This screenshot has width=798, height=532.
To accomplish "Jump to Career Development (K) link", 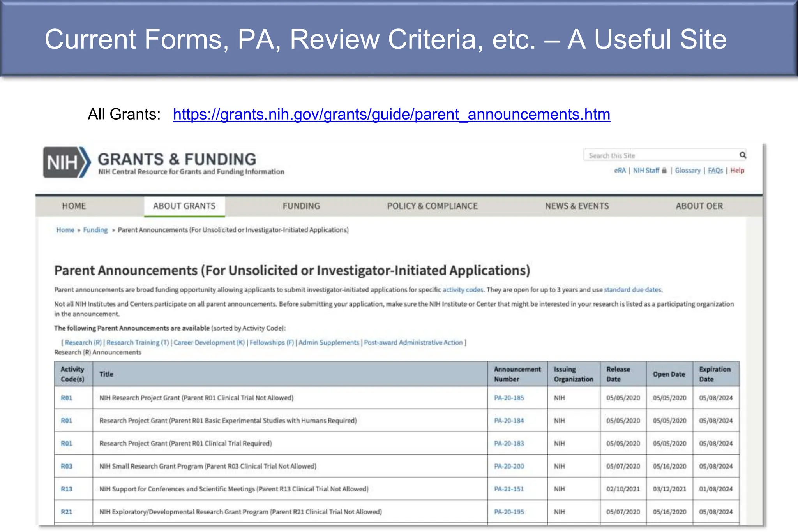I will click(209, 342).
